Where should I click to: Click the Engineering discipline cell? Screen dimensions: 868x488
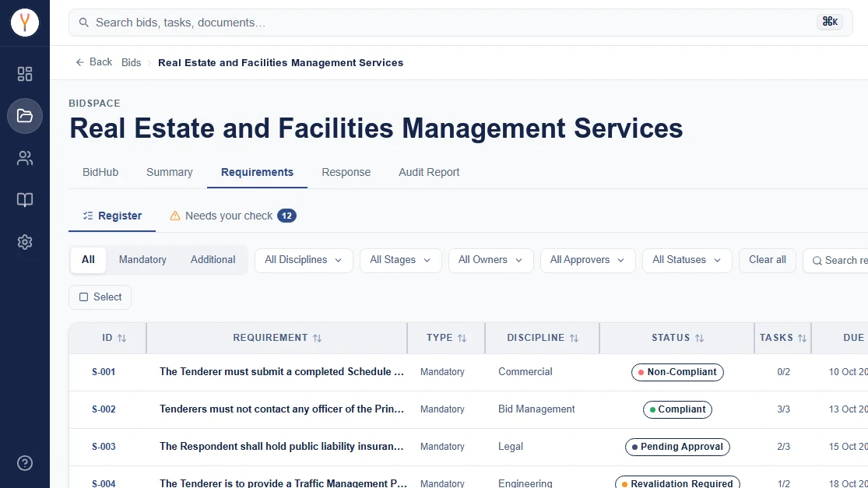(x=525, y=483)
